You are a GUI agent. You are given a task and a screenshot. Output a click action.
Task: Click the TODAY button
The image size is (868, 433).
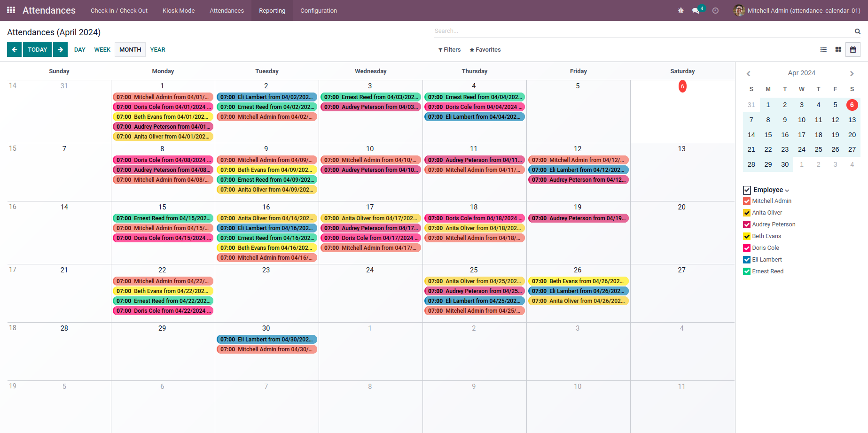coord(37,49)
